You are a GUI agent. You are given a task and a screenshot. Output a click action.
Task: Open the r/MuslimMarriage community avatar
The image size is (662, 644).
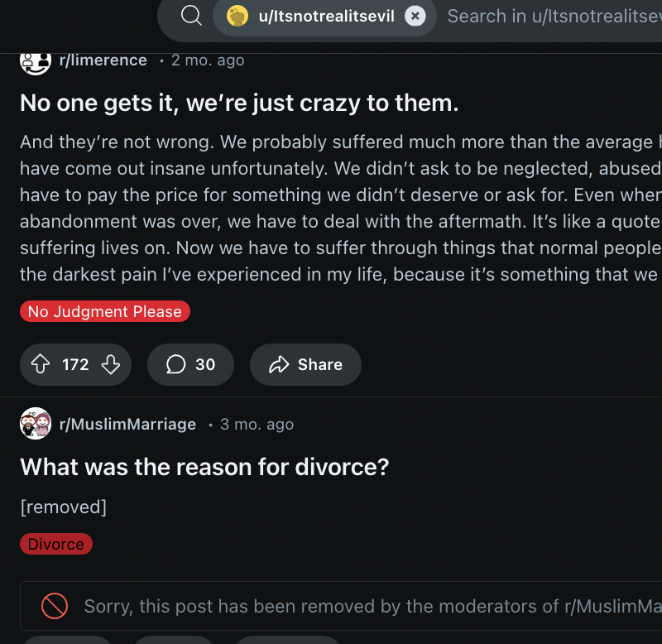[36, 425]
